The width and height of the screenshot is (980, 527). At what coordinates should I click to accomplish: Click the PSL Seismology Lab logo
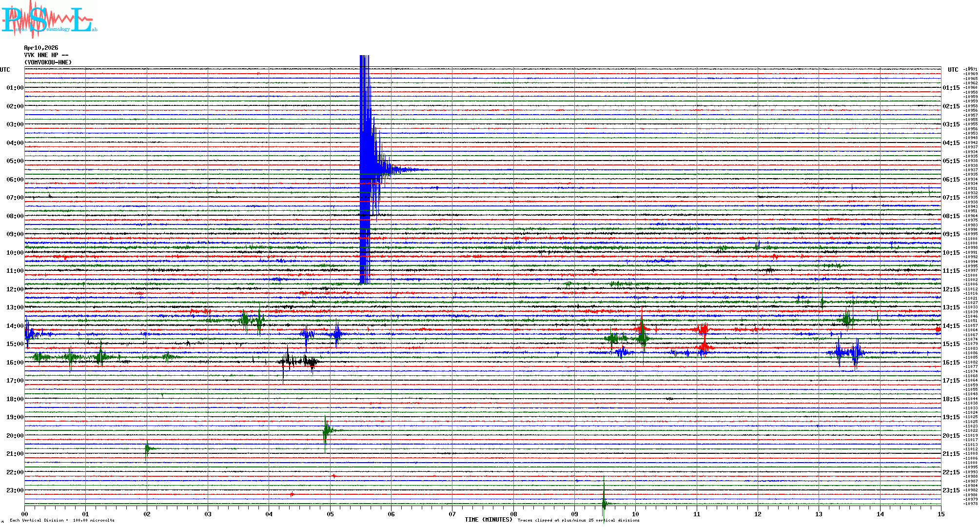coord(49,20)
